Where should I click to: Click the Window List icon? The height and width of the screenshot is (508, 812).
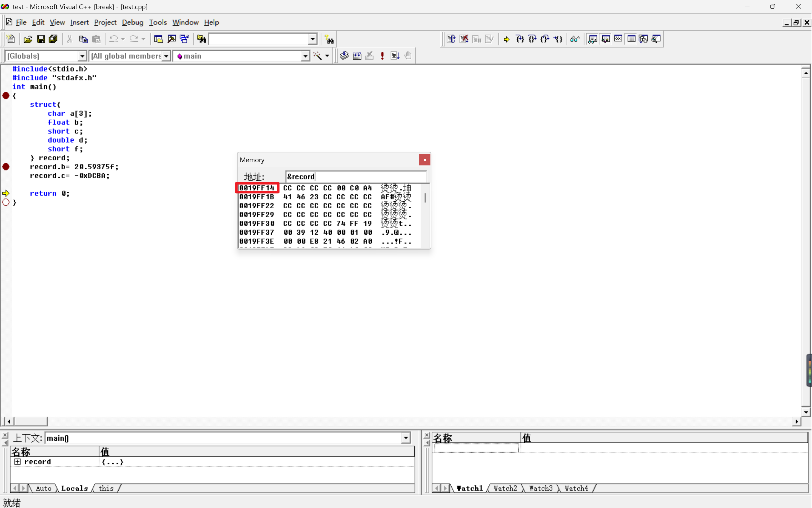184,39
